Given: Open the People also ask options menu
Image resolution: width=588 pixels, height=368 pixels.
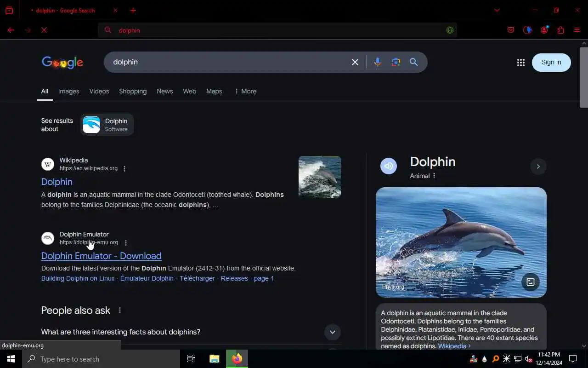Looking at the screenshot, I should pyautogui.click(x=120, y=310).
